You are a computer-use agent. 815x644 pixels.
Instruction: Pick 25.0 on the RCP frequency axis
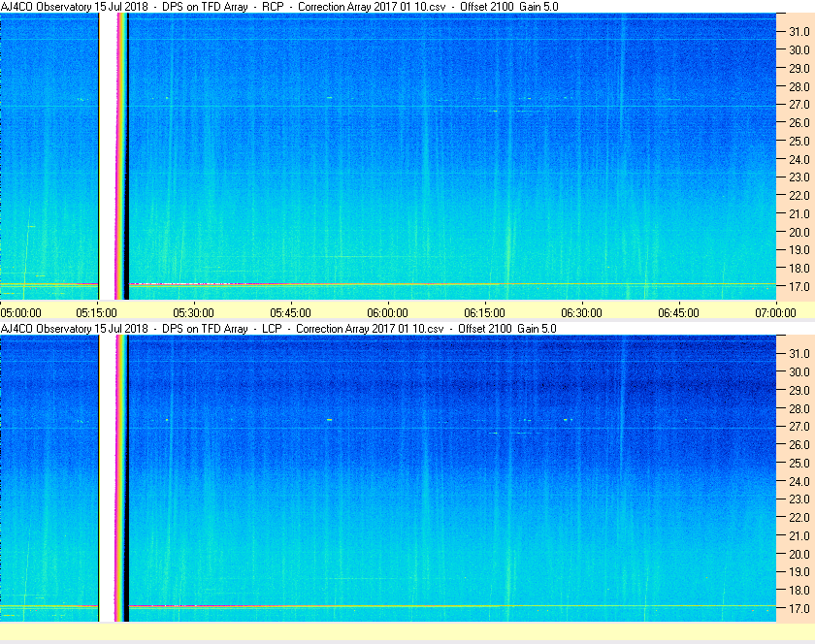pos(799,141)
